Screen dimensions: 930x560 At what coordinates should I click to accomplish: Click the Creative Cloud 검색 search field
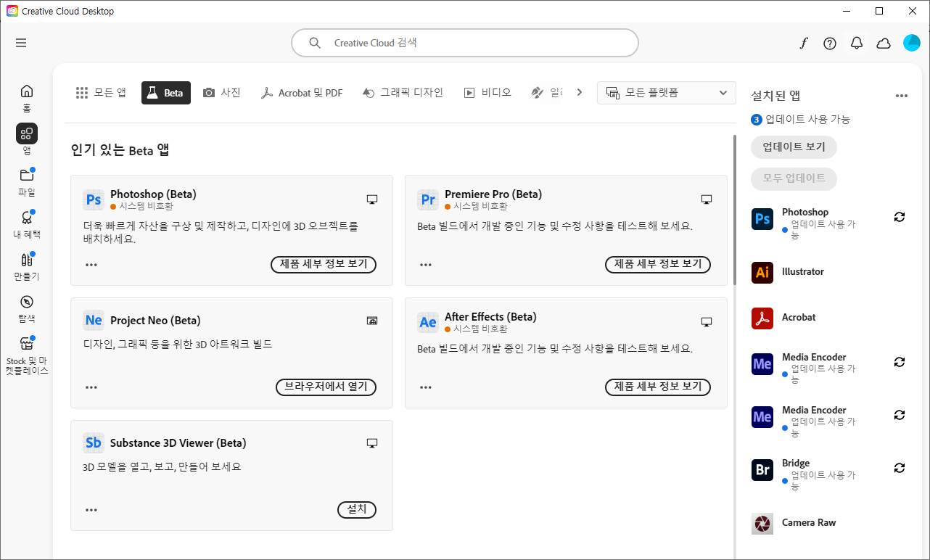pos(465,43)
